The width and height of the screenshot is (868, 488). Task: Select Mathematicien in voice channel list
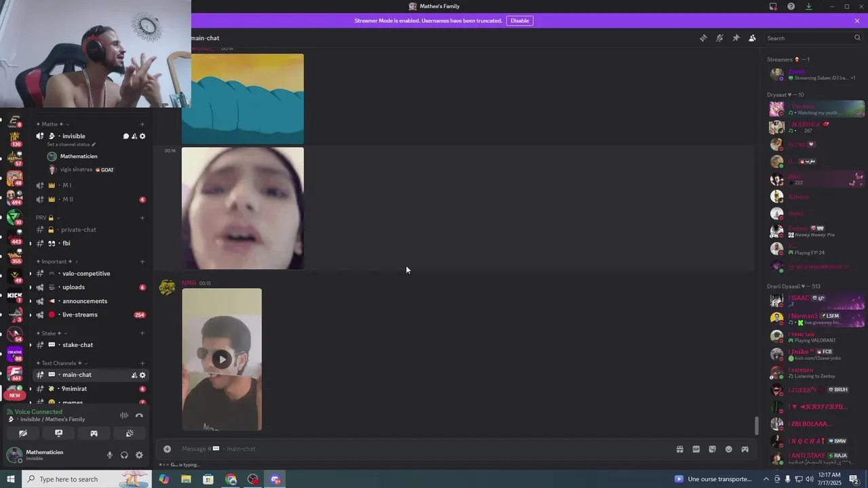coord(79,157)
